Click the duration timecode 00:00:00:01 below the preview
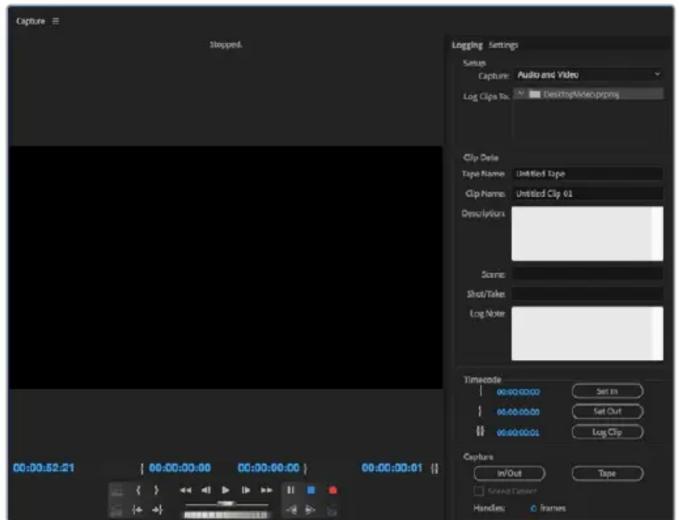 coord(392,468)
